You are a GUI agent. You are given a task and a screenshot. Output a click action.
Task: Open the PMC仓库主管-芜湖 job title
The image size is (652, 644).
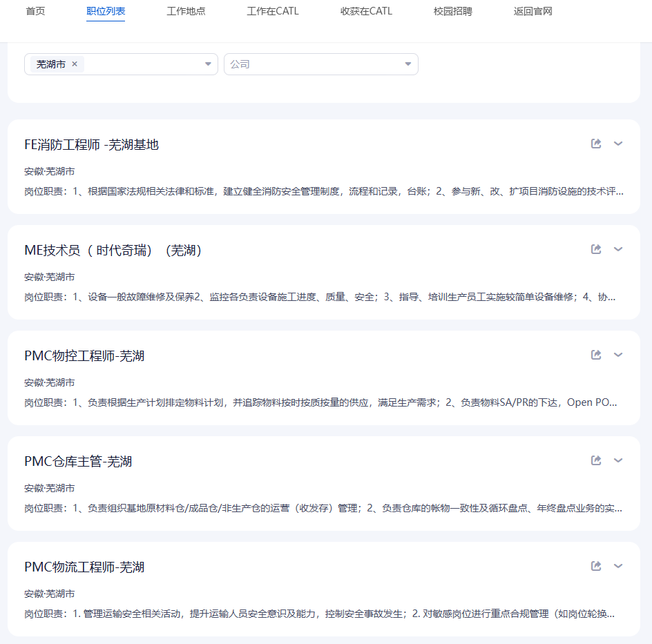pyautogui.click(x=78, y=461)
